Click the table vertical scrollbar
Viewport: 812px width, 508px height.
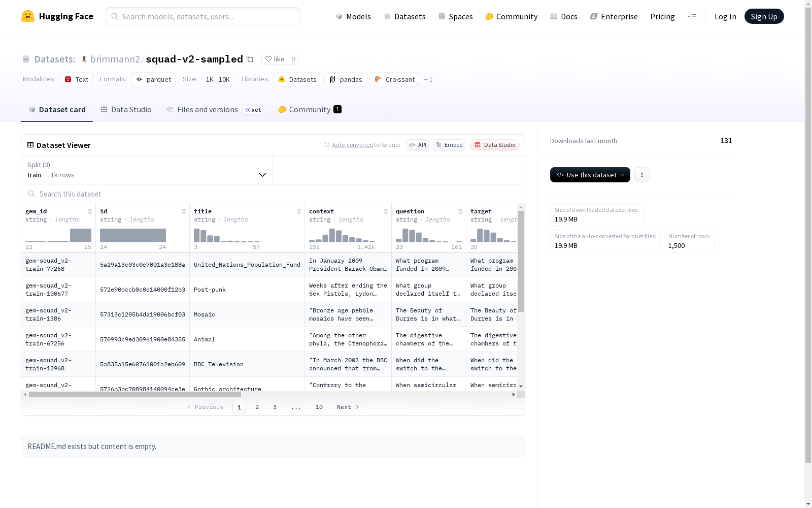(x=521, y=261)
